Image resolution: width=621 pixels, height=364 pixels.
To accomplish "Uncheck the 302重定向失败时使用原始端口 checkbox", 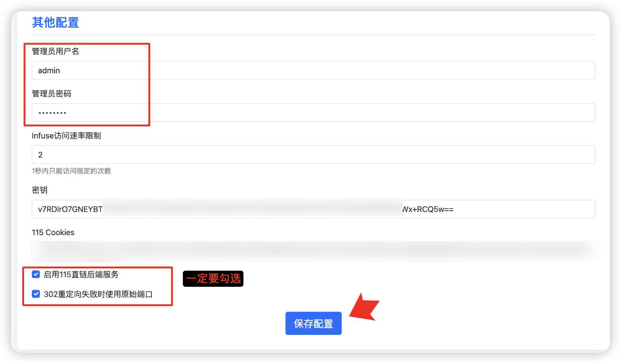I will click(36, 294).
